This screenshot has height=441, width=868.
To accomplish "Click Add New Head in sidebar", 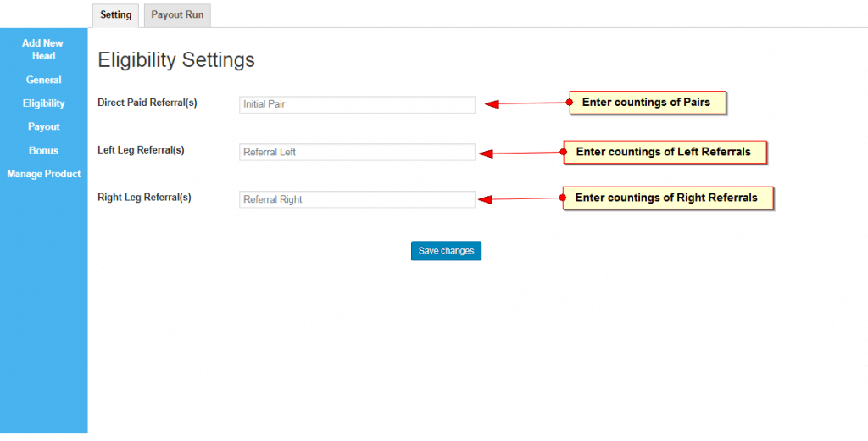I will [x=43, y=49].
